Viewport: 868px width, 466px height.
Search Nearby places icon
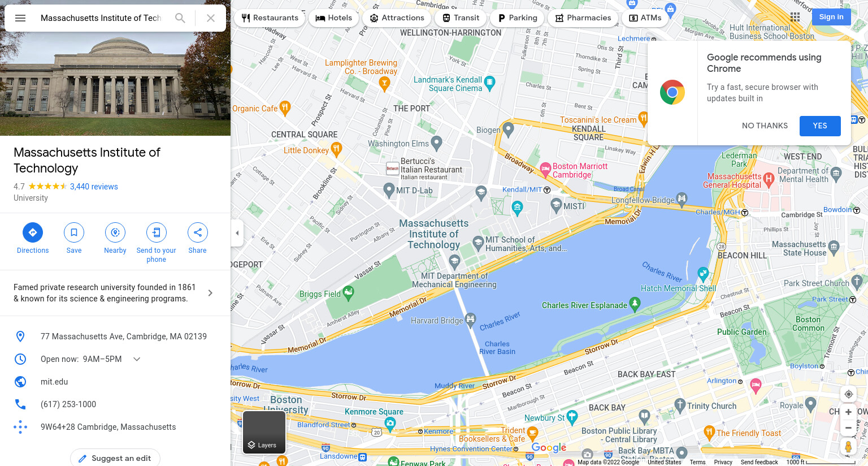[115, 232]
